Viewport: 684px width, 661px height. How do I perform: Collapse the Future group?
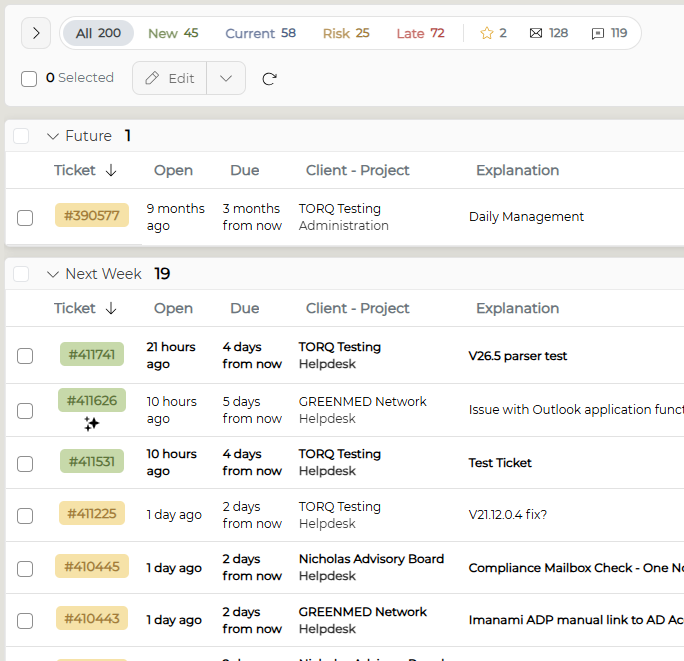[x=53, y=136]
